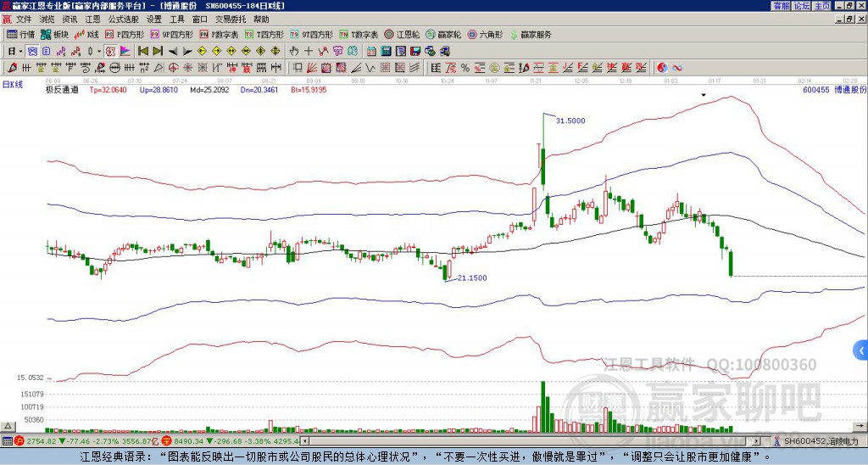Click the Md=25.2092 value
This screenshot has height=465, width=868.
click(209, 89)
